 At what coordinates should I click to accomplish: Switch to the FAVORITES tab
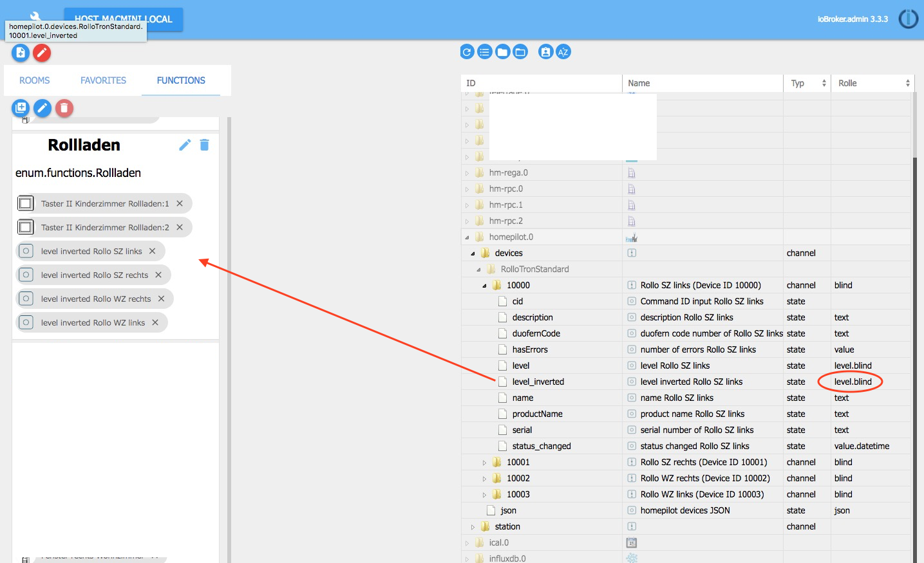pos(104,80)
